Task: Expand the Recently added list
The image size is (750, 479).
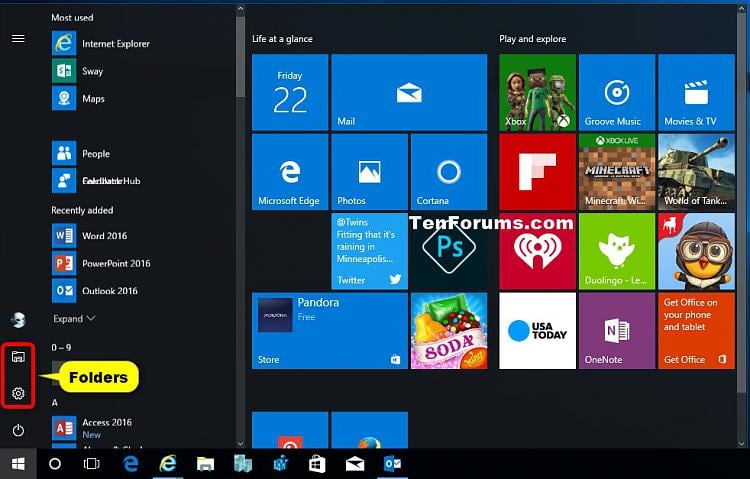Action: [x=74, y=319]
